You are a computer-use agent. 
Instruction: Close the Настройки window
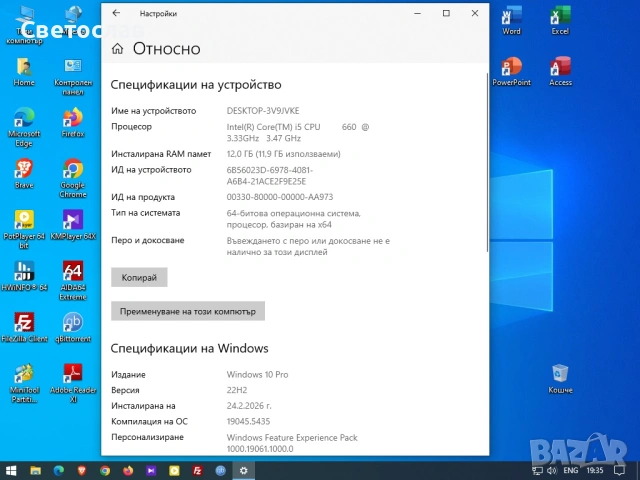coord(475,13)
